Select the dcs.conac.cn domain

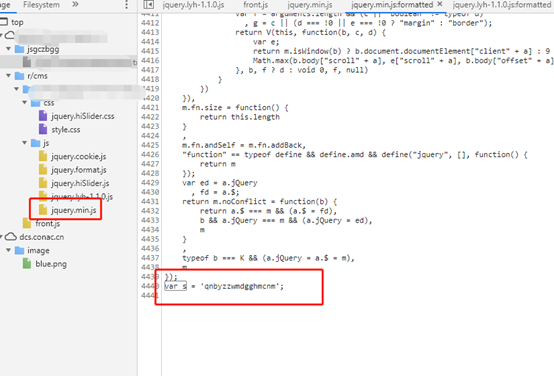(42, 237)
